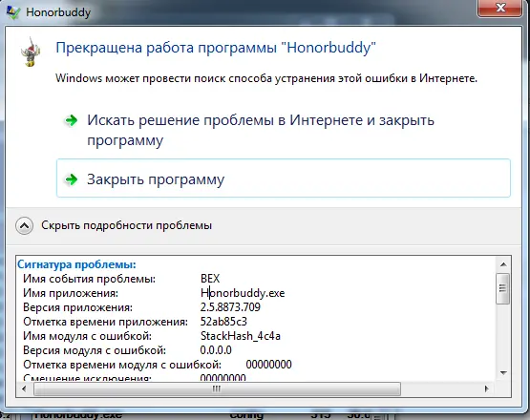Click the vertical scrollbar thumb in details

[502, 288]
